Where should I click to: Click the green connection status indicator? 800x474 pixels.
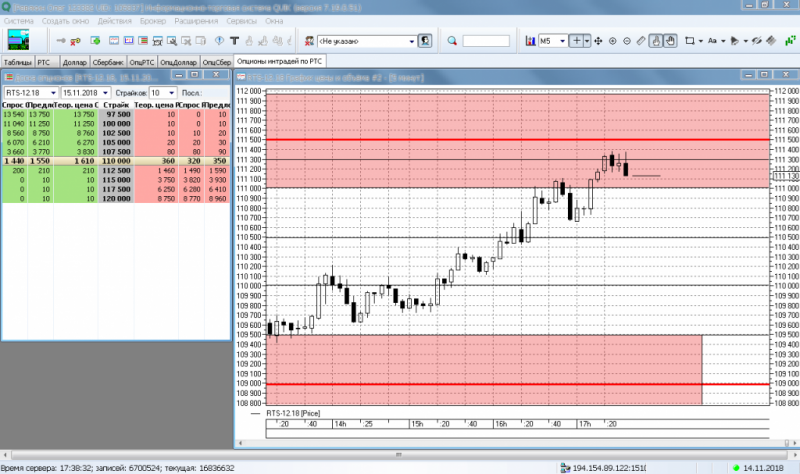pos(736,468)
